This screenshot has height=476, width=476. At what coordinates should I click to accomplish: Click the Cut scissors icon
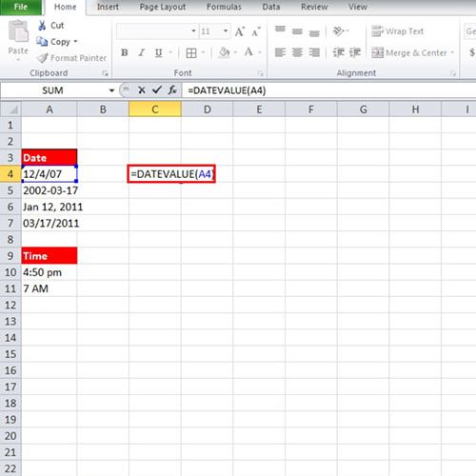(x=42, y=25)
